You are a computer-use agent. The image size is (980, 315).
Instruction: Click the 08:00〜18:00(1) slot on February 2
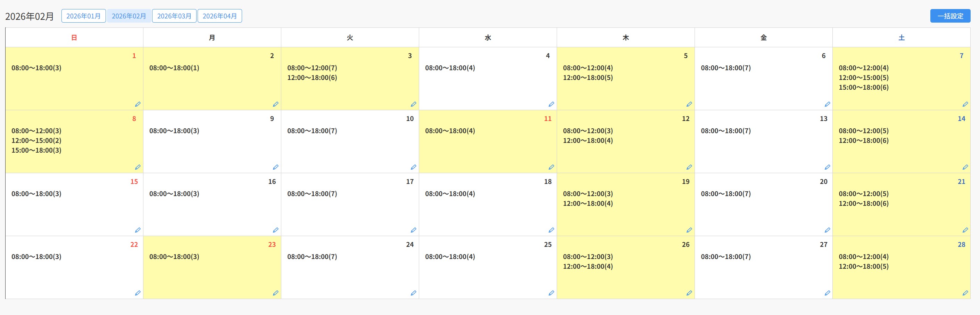(174, 68)
